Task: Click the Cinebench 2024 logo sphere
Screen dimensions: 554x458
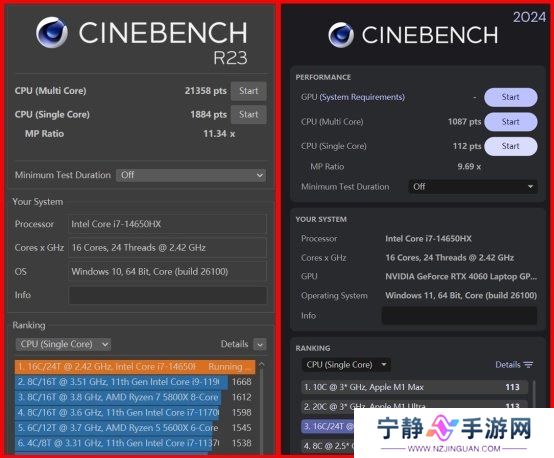Action: [341, 35]
